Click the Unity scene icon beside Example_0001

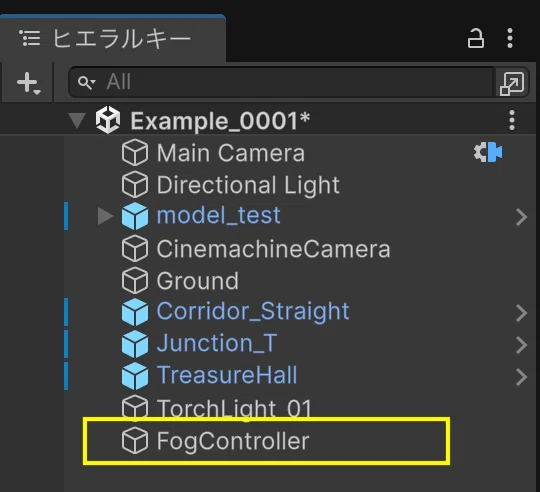[x=108, y=120]
